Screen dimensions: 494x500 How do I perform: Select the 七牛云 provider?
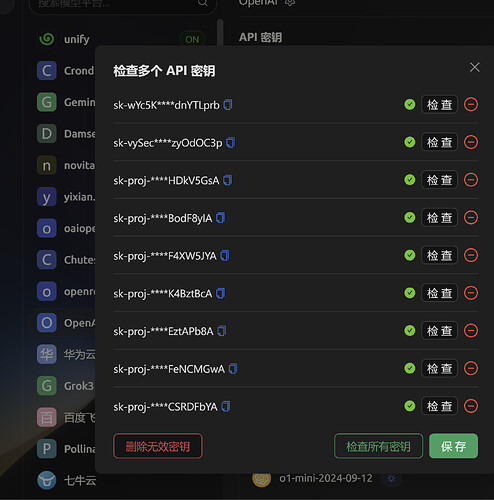pos(67,480)
